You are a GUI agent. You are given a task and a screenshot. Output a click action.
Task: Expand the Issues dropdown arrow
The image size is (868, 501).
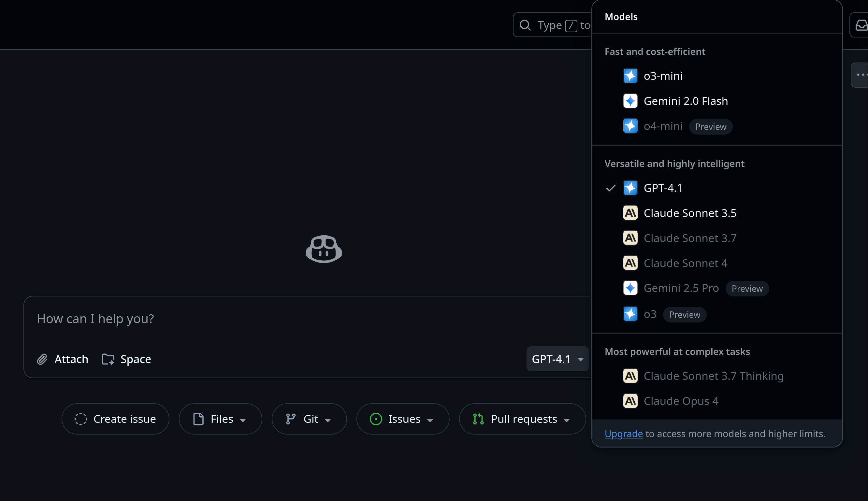430,421
